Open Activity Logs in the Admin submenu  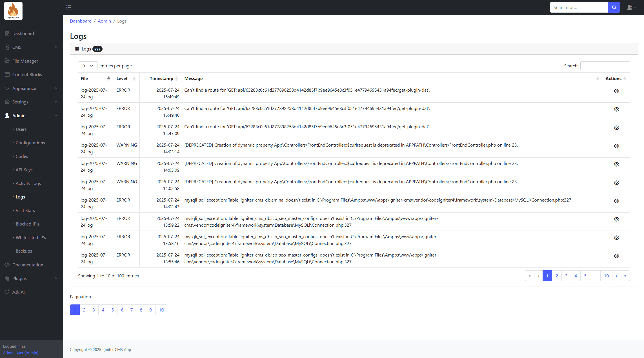tap(28, 183)
